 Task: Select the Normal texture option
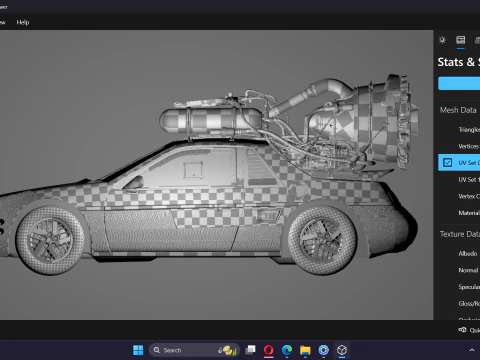coord(468,270)
